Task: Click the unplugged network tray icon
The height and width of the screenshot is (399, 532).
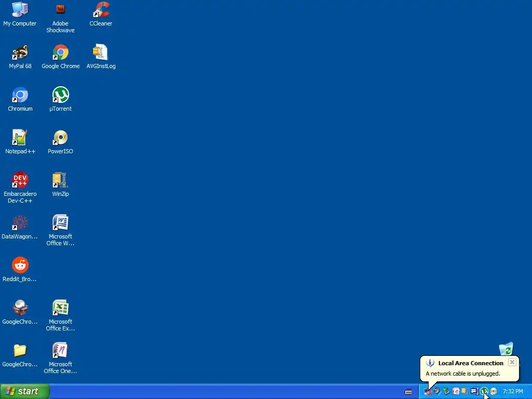Action: coord(428,392)
